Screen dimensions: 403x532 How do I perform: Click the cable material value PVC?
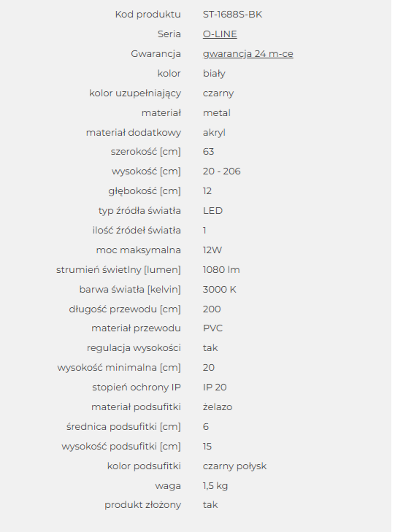pyautogui.click(x=212, y=328)
